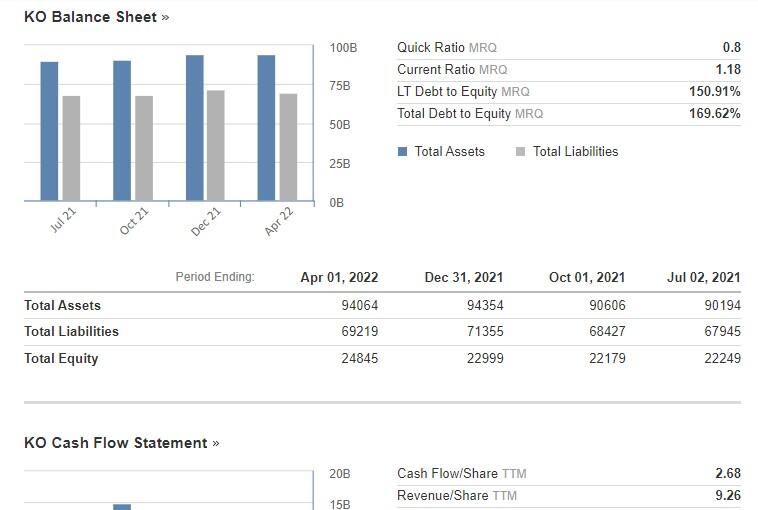This screenshot has height=510, width=758.
Task: Click the Cash Flow/Share TTM label
Action: [462, 473]
